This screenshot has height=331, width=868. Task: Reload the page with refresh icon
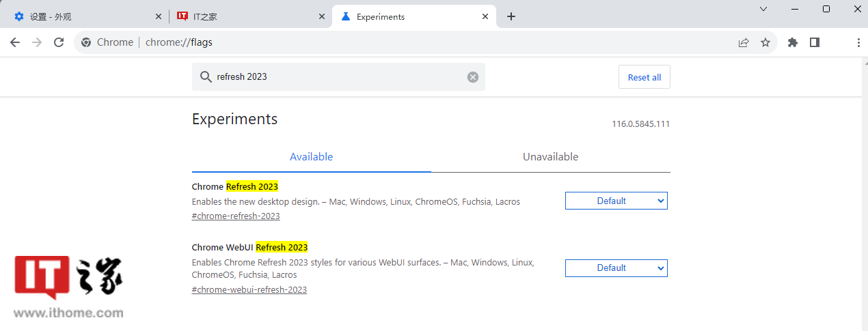tap(59, 42)
